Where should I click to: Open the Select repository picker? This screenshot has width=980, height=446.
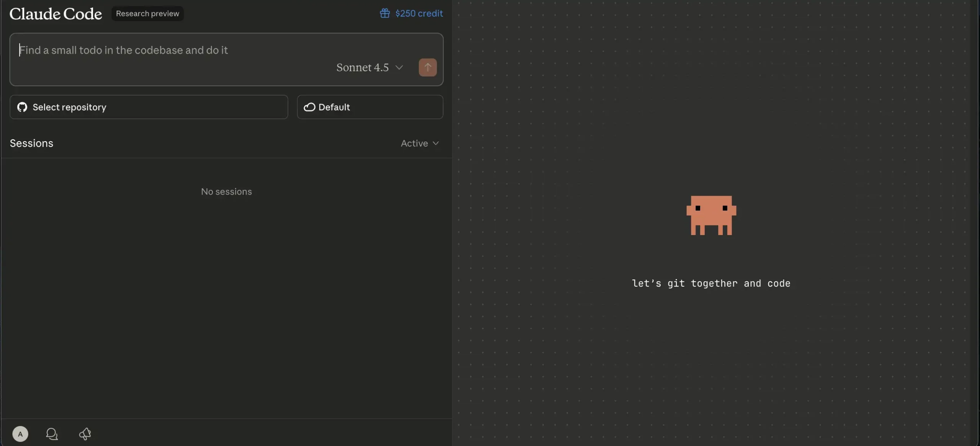click(149, 107)
